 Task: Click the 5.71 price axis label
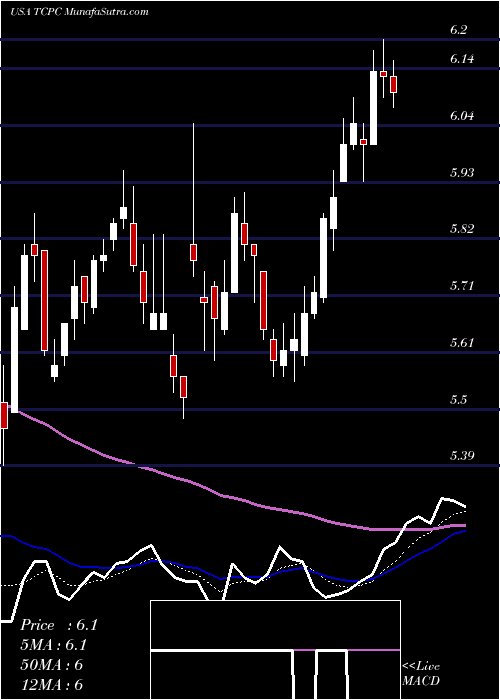(462, 286)
